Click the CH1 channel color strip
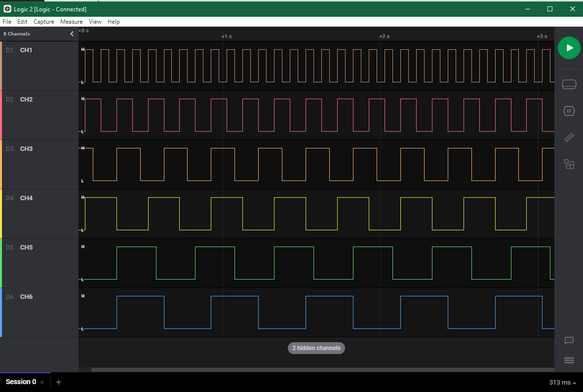This screenshot has width=583, height=392. pyautogui.click(x=1, y=66)
